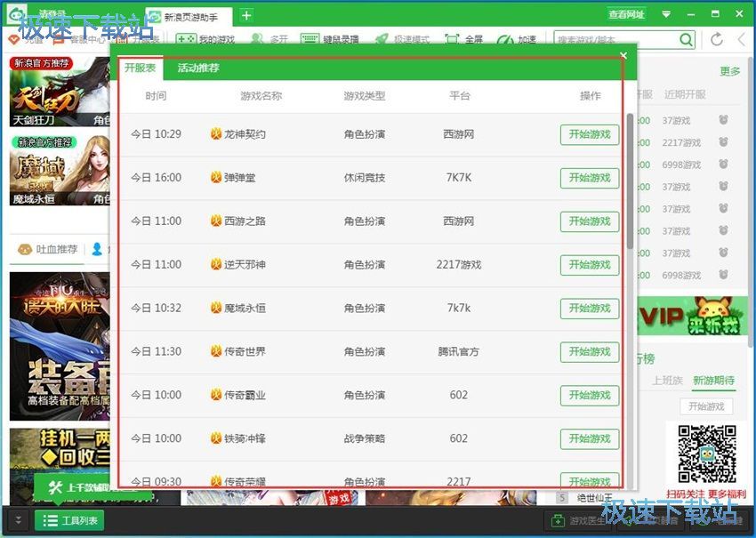Start game for 魔域永恒 in table
This screenshot has width=756, height=538.
click(x=590, y=308)
